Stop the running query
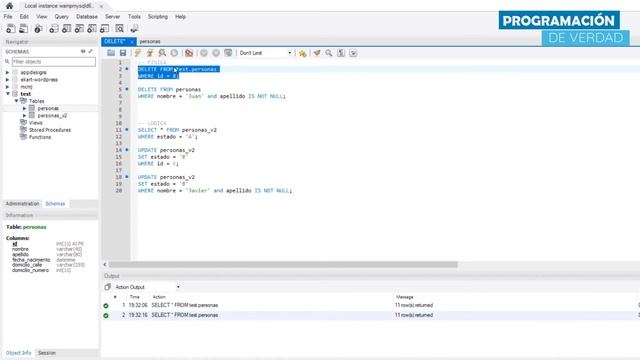The width and height of the screenshot is (640, 360). point(174,53)
